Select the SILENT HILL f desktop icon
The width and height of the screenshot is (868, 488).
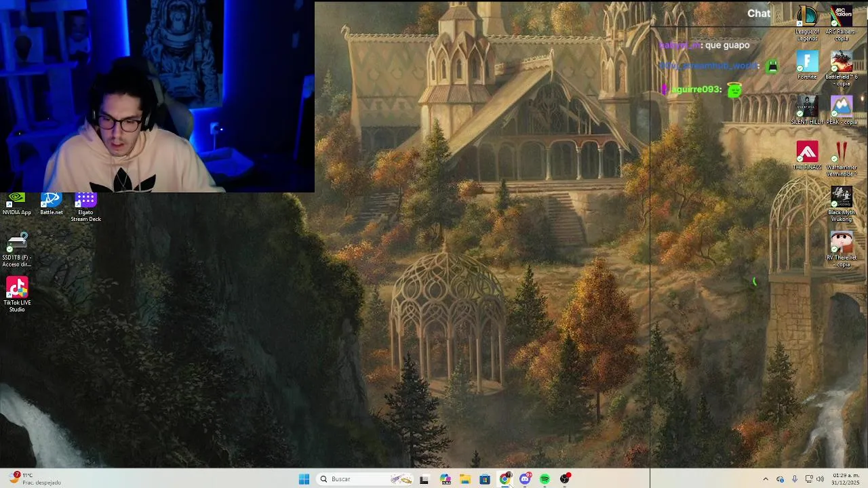tap(807, 111)
